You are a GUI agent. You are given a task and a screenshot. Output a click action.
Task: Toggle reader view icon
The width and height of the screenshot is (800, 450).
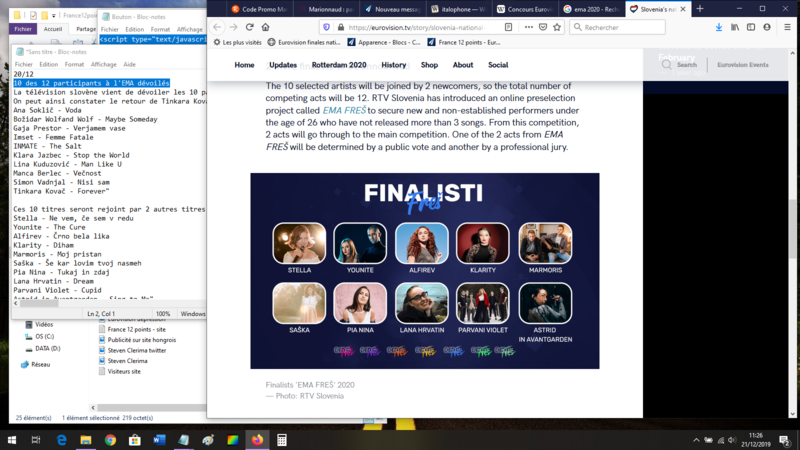pos(508,27)
